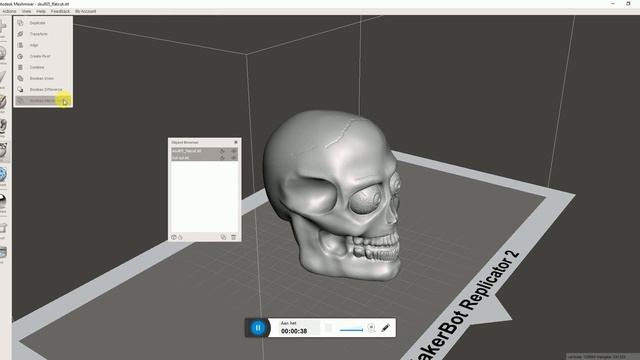Viewport: 640px width, 360px height.
Task: Click Object Browser trash delete icon
Action: pyautogui.click(x=233, y=237)
